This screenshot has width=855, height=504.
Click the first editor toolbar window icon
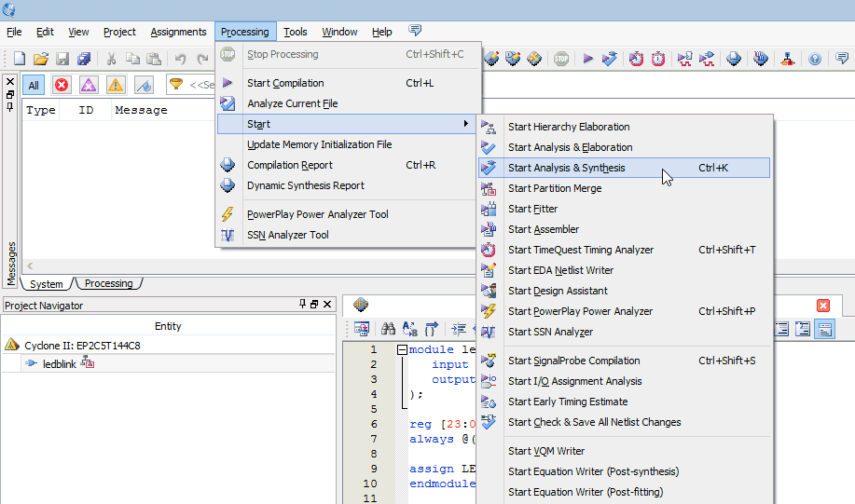click(361, 329)
